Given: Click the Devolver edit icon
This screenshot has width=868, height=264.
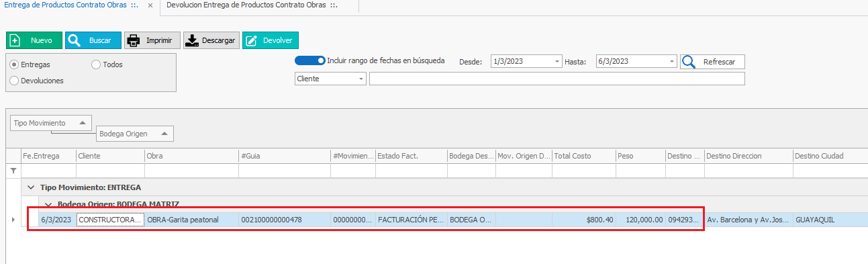Looking at the screenshot, I should (x=251, y=40).
